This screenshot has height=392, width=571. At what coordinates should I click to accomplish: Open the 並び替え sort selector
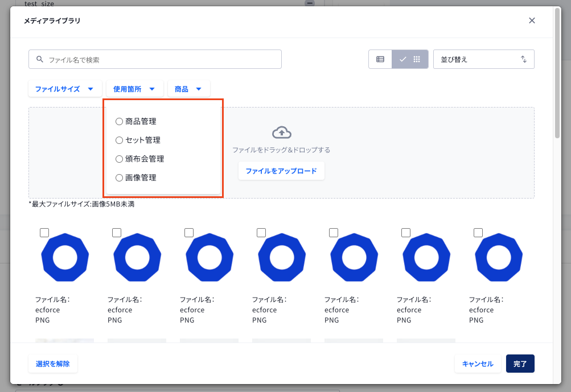click(x=483, y=59)
